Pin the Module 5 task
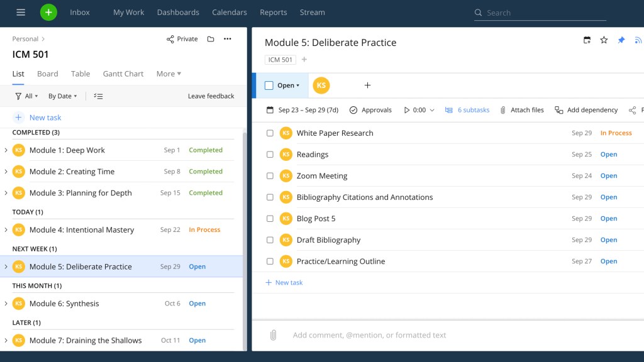This screenshot has height=362, width=644. [x=621, y=40]
